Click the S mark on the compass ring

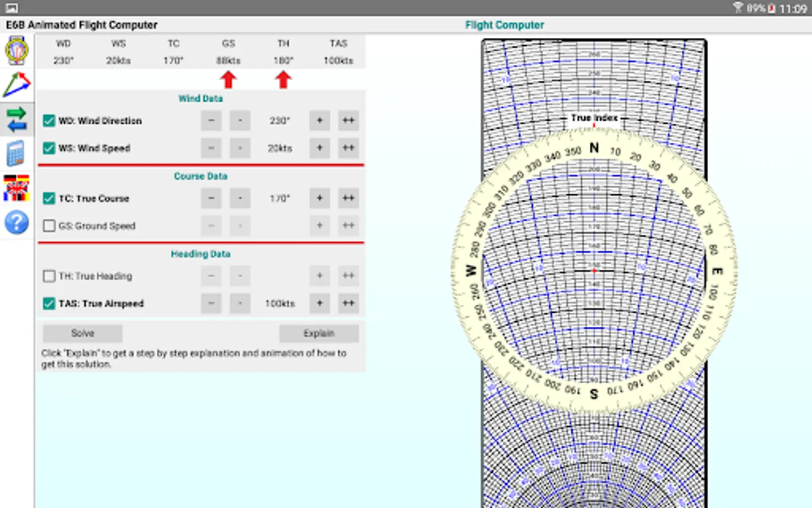[x=594, y=394]
